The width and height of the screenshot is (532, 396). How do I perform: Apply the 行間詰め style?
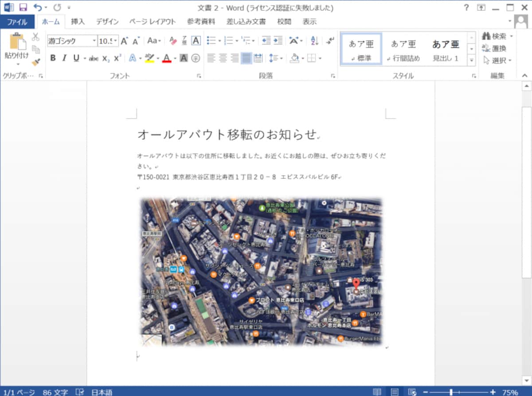[x=403, y=49]
